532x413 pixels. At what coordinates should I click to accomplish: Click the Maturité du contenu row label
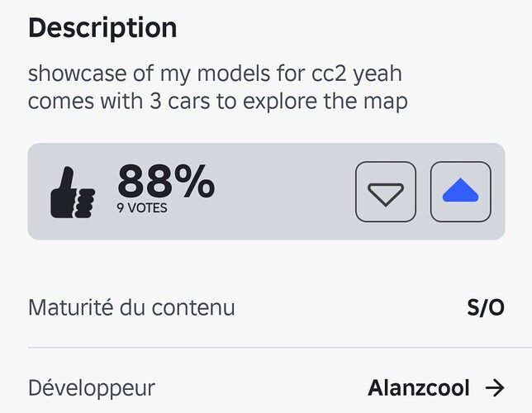coord(131,308)
